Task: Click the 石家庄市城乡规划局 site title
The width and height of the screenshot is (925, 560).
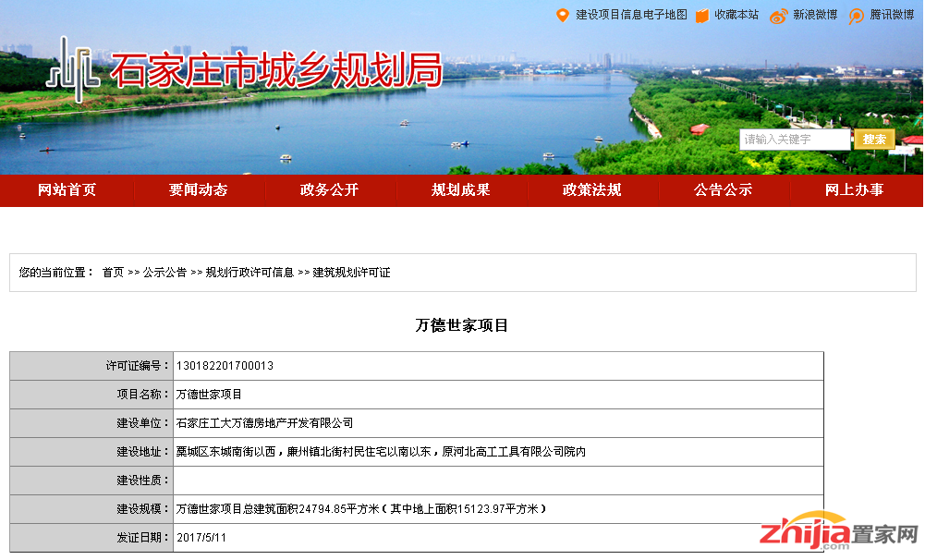Action: point(276,71)
